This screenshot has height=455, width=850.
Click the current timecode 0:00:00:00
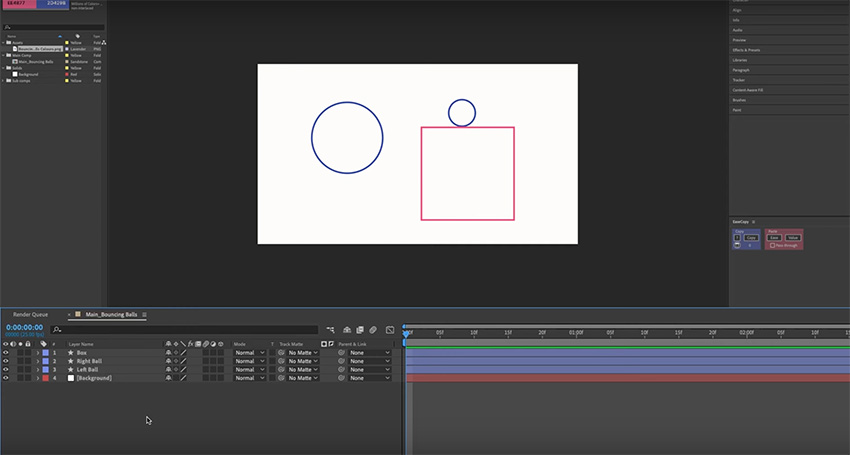24,328
